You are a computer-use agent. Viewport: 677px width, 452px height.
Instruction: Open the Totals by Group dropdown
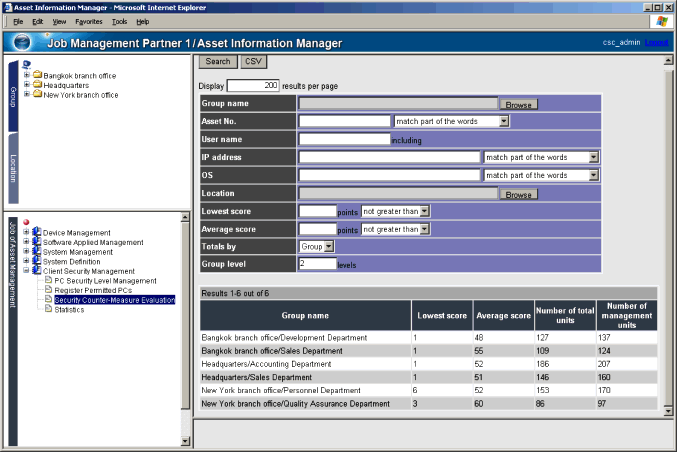click(329, 246)
